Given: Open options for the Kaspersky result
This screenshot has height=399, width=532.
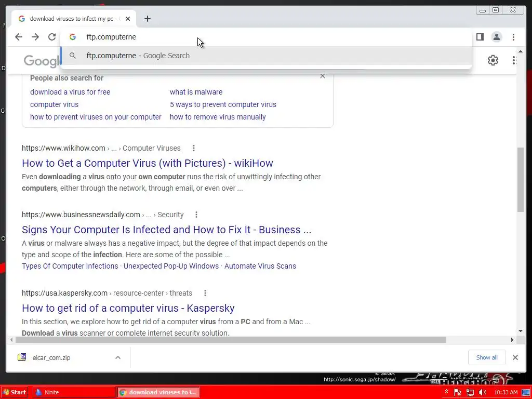Looking at the screenshot, I should [x=205, y=293].
